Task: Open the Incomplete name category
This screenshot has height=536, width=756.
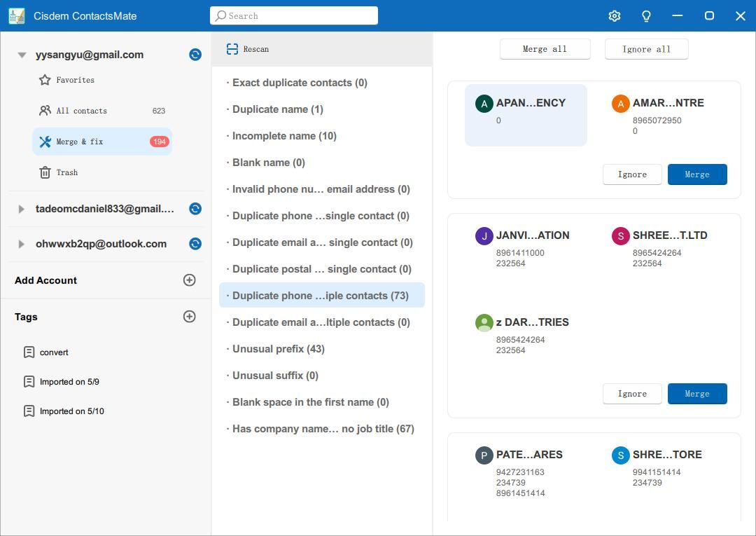Action: (283, 135)
